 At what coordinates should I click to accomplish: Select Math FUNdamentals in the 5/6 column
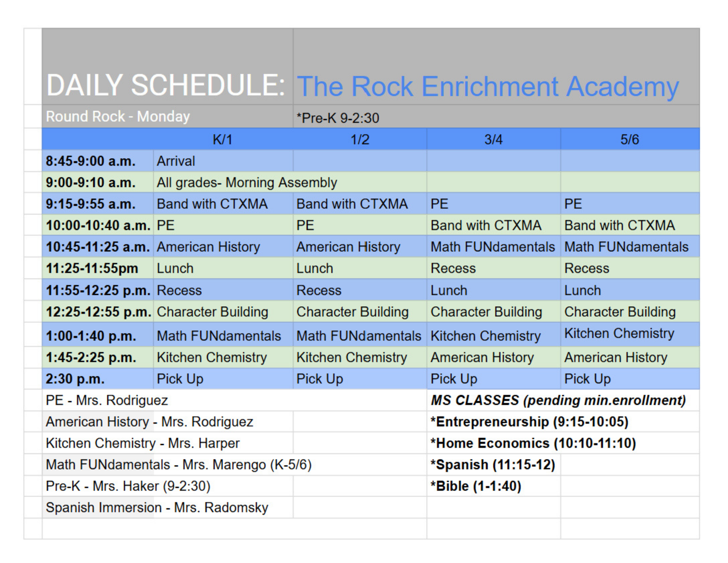tap(626, 247)
